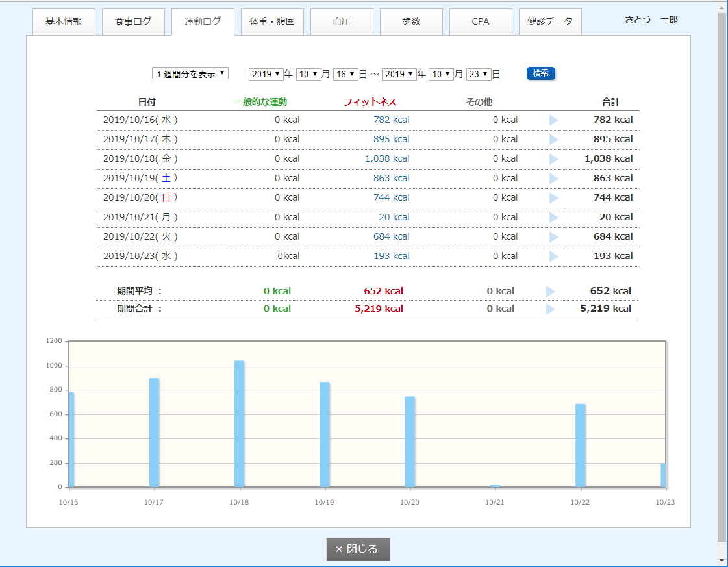Switch to the 食事ログ tab
The image size is (728, 567).
click(x=133, y=21)
